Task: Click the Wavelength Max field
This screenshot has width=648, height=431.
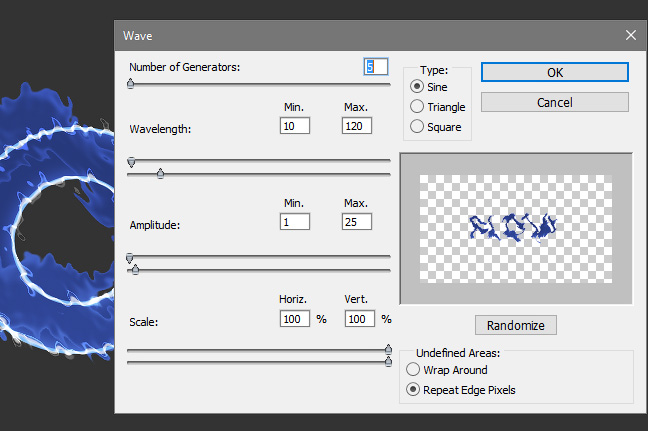Action: click(x=357, y=126)
